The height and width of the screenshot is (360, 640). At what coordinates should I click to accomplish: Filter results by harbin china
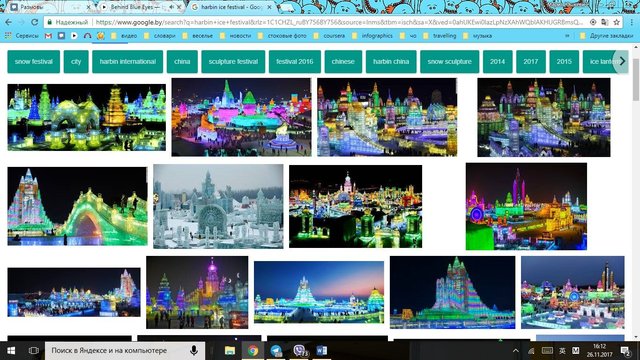(x=391, y=62)
